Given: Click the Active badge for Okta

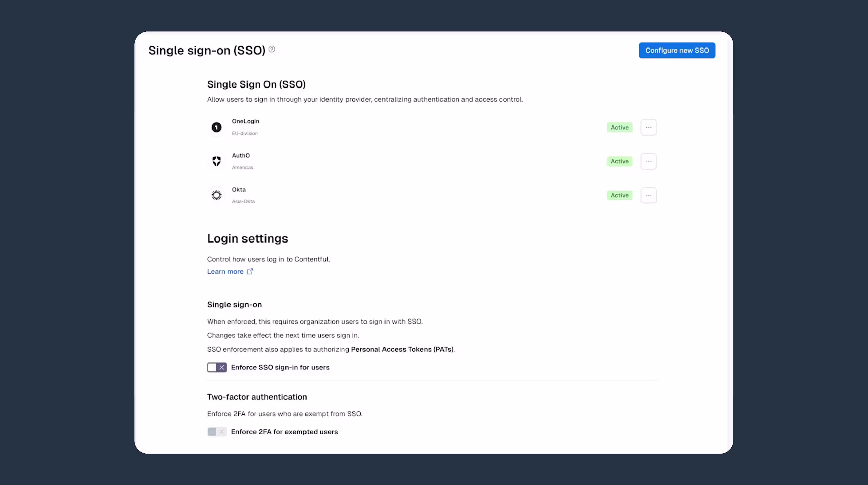Looking at the screenshot, I should pyautogui.click(x=619, y=195).
